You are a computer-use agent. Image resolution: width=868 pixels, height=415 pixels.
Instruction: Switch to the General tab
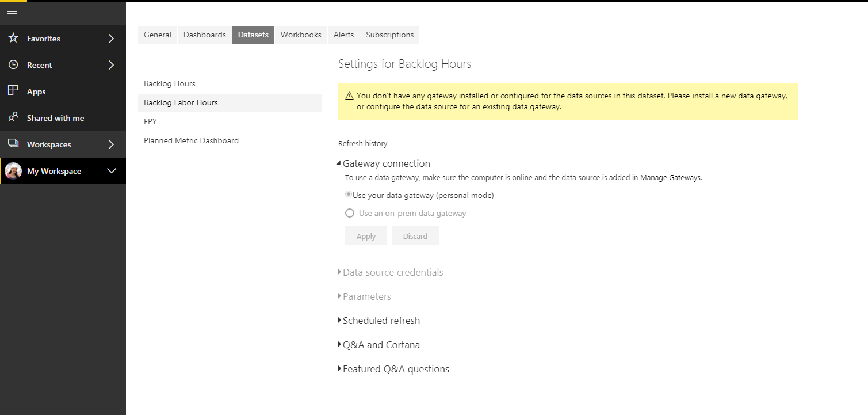(x=158, y=35)
